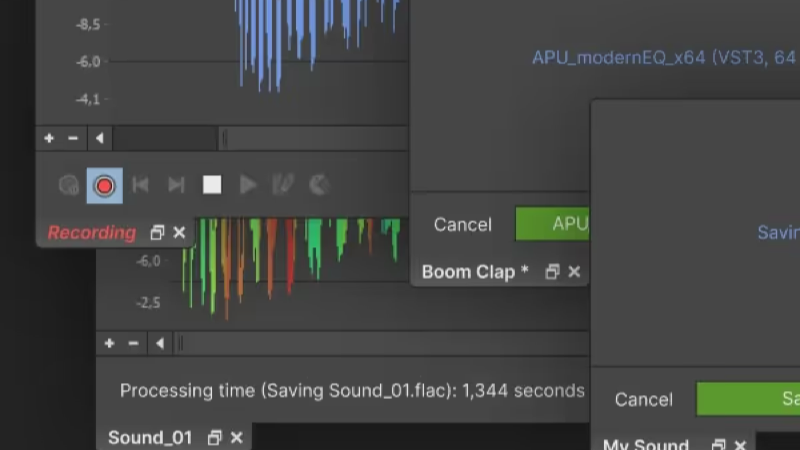
Task: Zoom out with Sound_01 panel minus button
Action: coord(133,343)
